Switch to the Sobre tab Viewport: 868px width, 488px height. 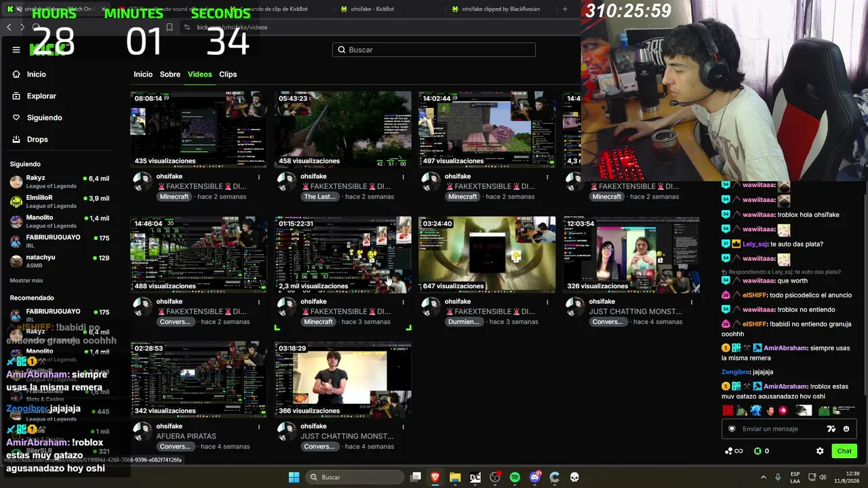170,74
